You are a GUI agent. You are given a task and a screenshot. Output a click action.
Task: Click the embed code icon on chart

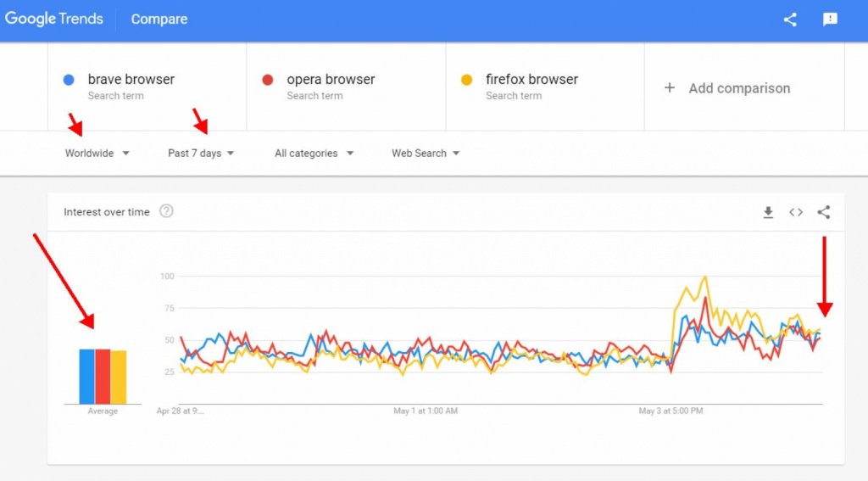point(796,212)
